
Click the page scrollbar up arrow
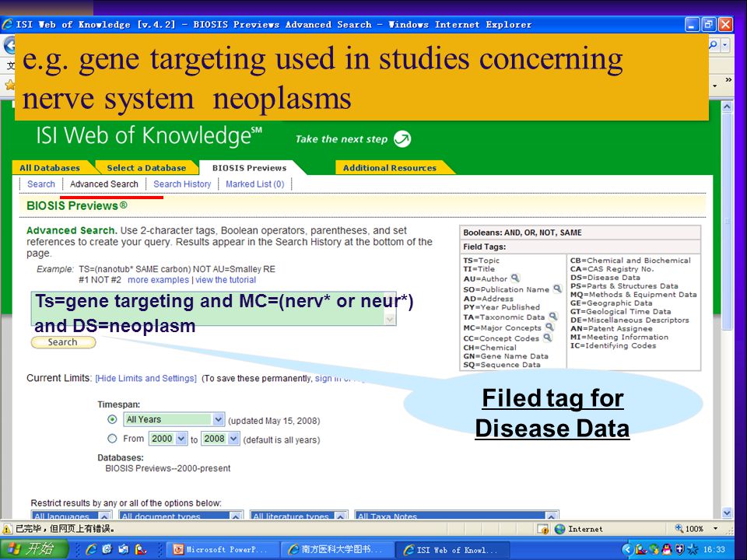point(727,107)
